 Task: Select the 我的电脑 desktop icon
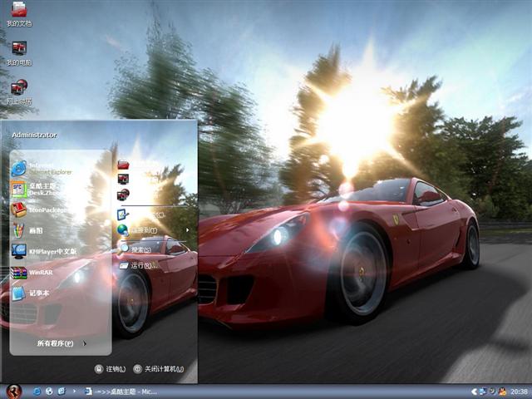pyautogui.click(x=19, y=53)
